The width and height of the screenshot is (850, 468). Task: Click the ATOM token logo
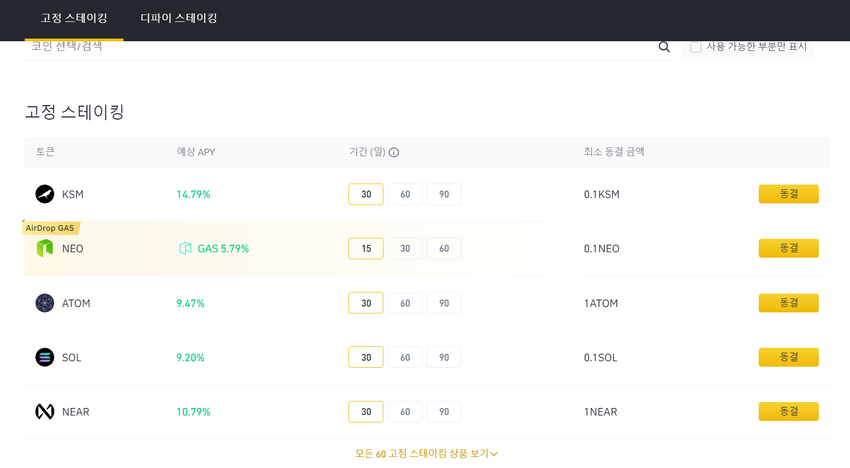(44, 303)
